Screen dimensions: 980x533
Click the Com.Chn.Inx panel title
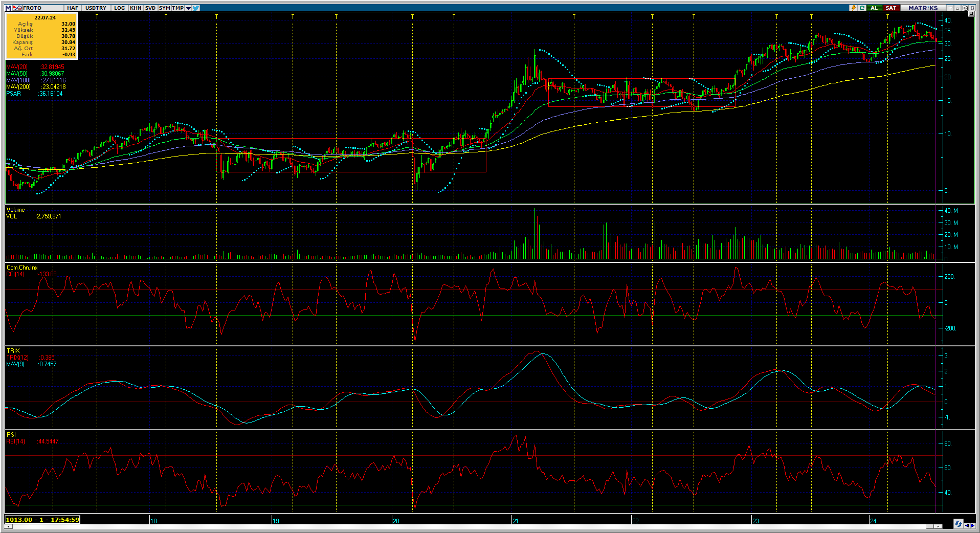coord(22,268)
